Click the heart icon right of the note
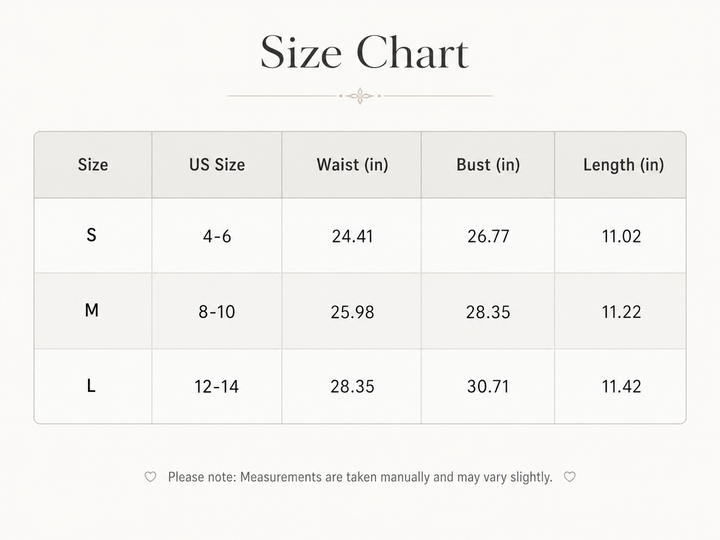The height and width of the screenshot is (540, 720). tap(569, 477)
